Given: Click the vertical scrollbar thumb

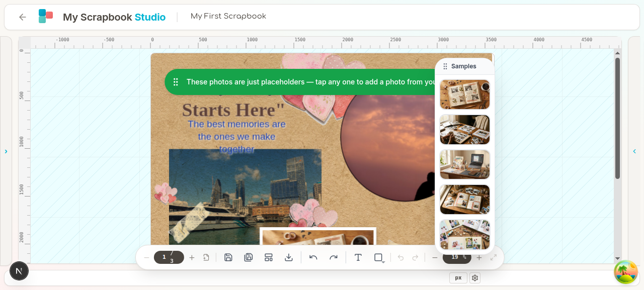Looking at the screenshot, I should [617, 118].
